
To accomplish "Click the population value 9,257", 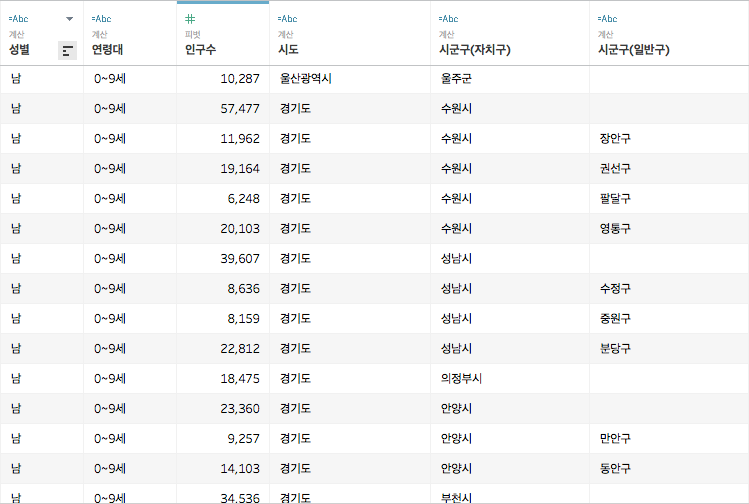I will 243,439.
